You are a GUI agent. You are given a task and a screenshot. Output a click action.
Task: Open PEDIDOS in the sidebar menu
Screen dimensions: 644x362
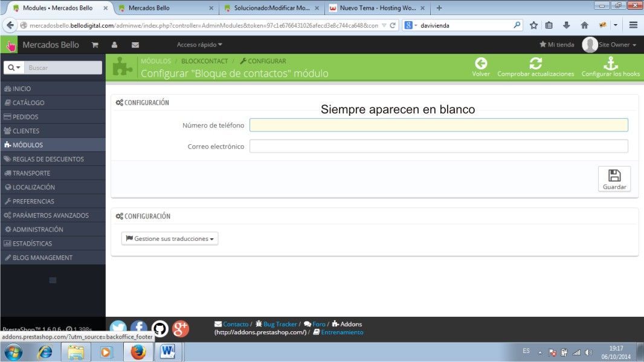pyautogui.click(x=53, y=117)
